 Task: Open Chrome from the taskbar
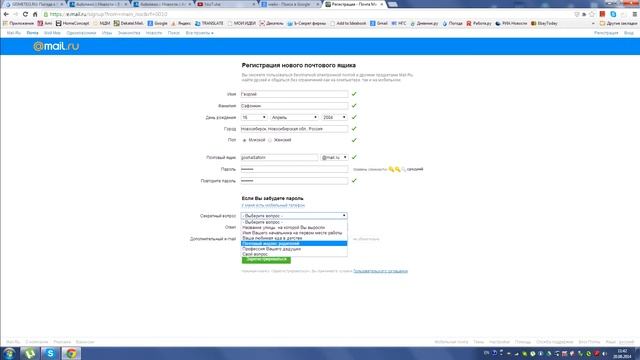pos(71,353)
